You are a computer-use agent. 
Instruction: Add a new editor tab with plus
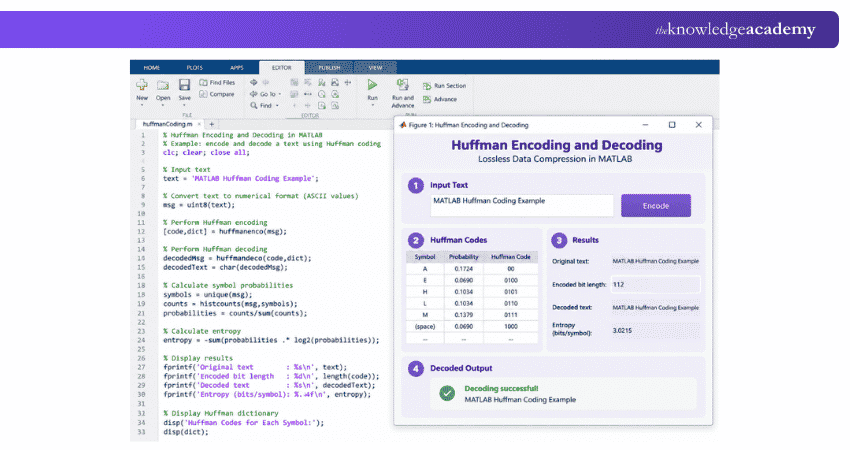click(212, 124)
